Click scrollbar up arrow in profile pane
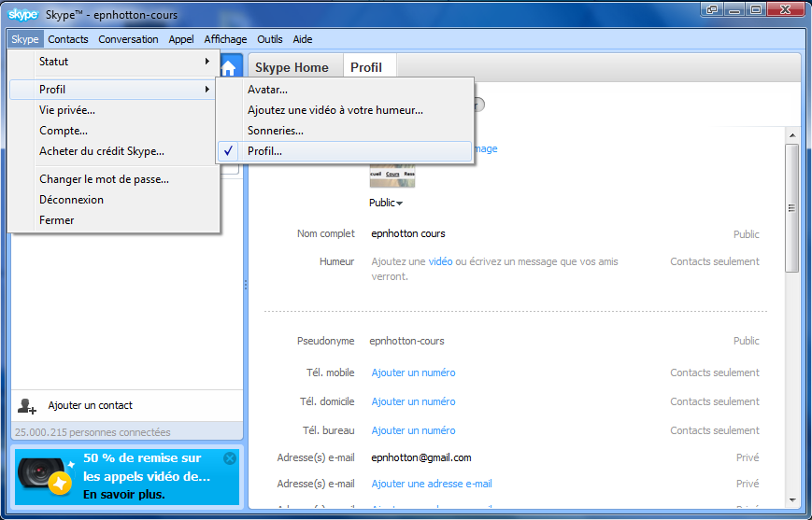Viewport: 812px width, 520px height. click(x=791, y=135)
